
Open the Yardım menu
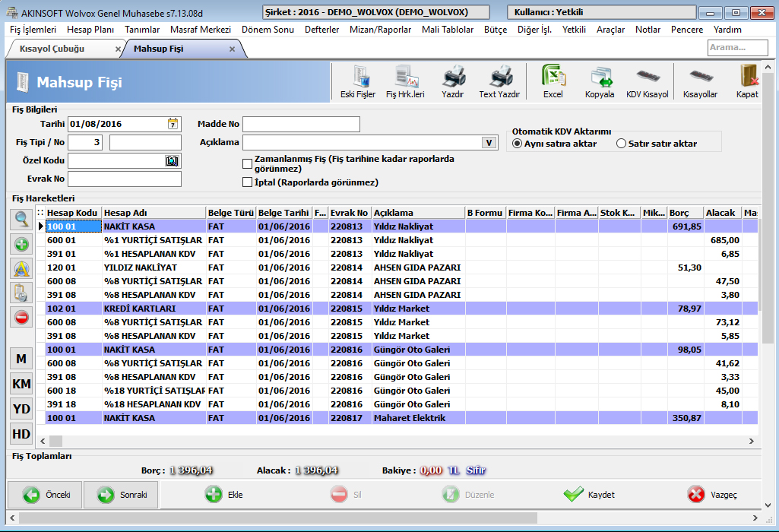coord(727,30)
